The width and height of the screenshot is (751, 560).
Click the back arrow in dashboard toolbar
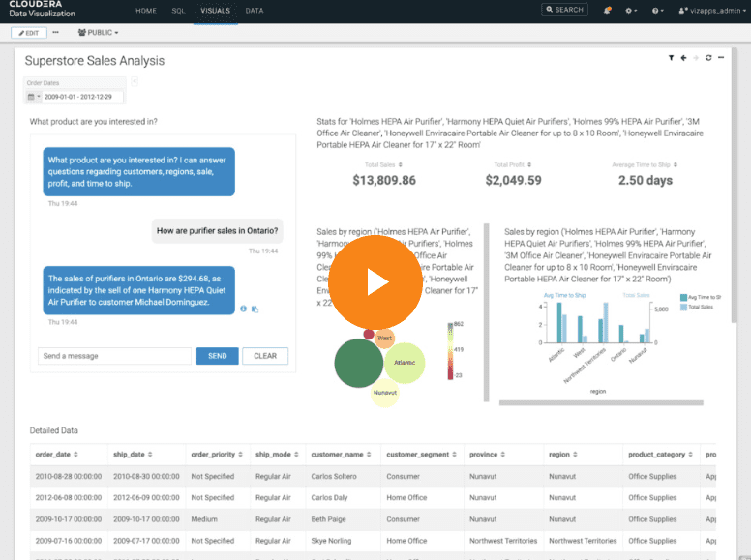(684, 58)
